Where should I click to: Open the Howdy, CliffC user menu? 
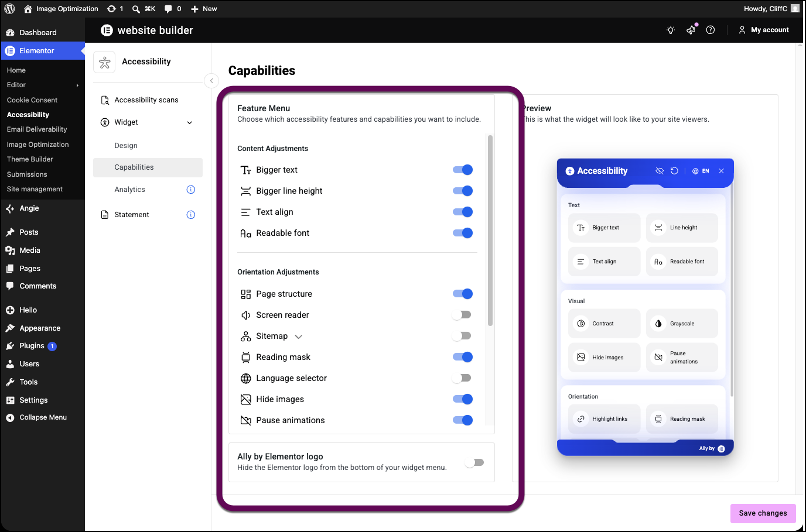pos(771,9)
